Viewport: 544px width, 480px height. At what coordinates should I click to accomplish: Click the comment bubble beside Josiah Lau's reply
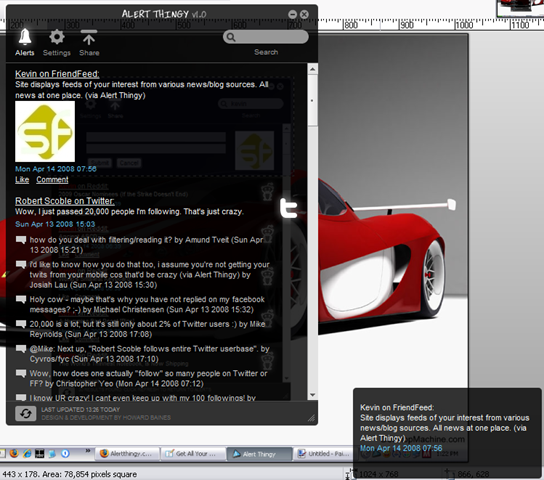click(x=21, y=265)
